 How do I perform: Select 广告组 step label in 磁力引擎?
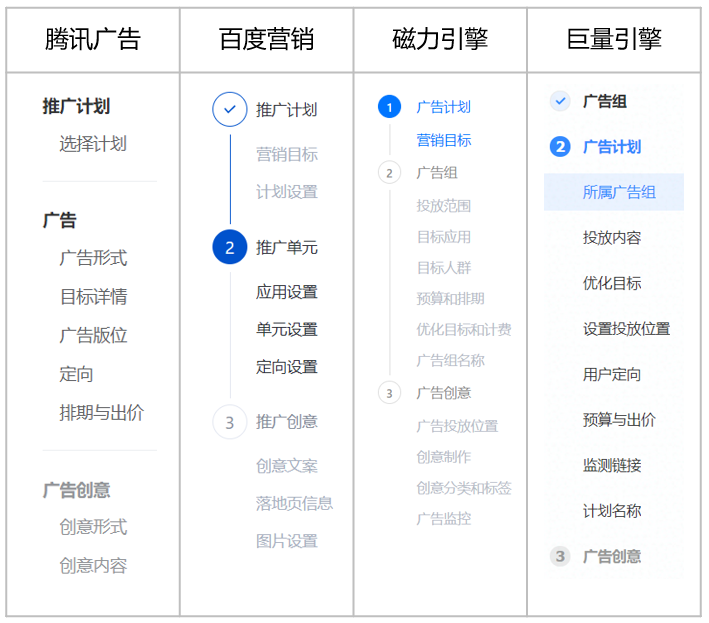pos(437,173)
